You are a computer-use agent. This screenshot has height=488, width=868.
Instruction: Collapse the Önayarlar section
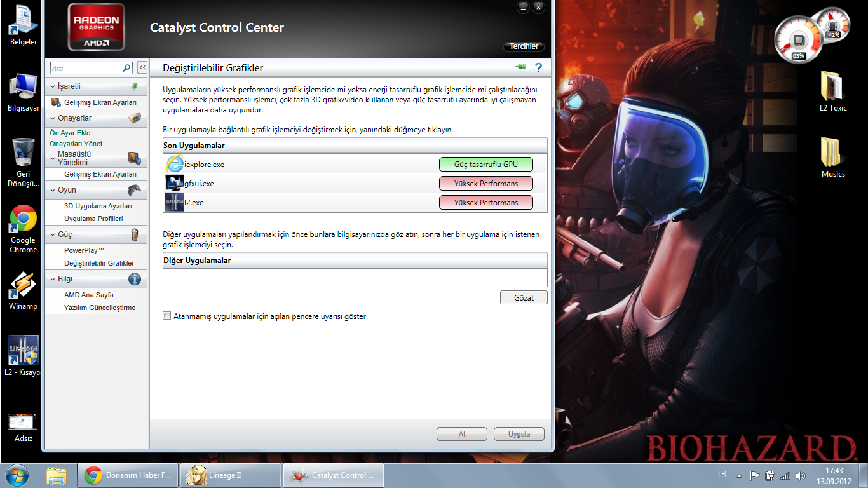53,118
